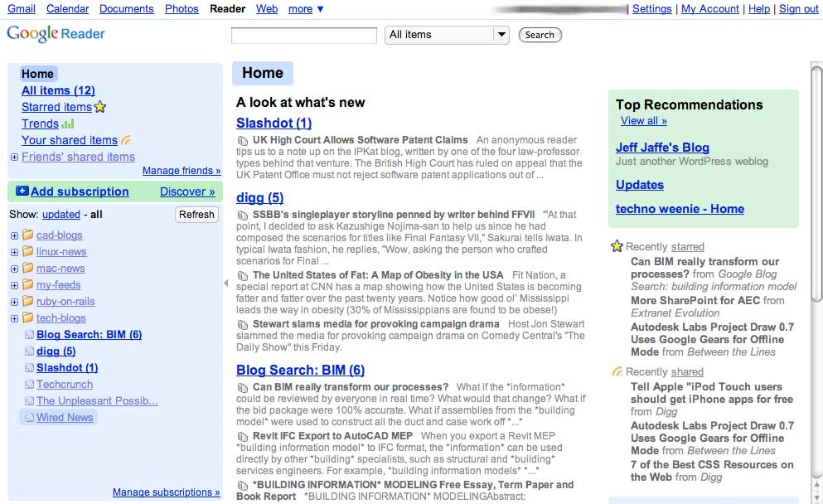Open Jeff Jaffe's Blog recommendation

pos(662,148)
